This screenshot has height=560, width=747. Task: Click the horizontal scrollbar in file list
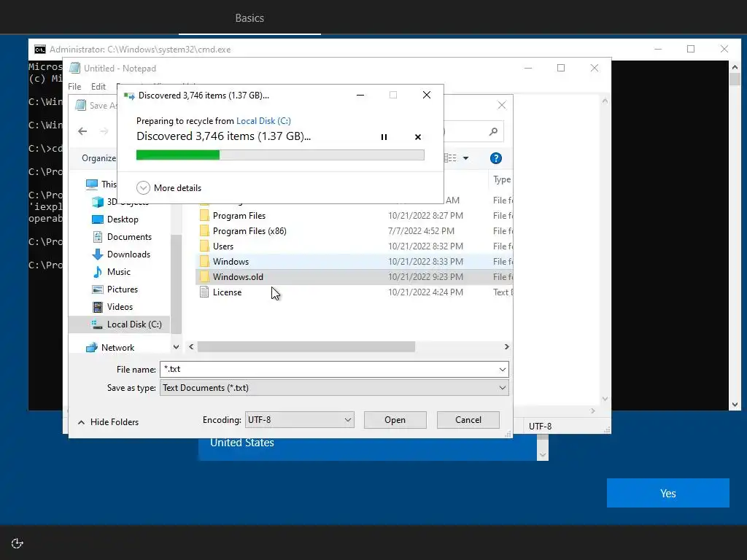click(306, 346)
